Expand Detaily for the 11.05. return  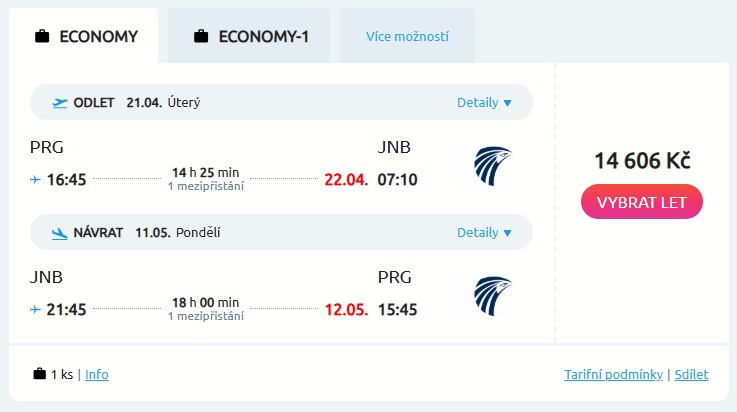click(484, 233)
